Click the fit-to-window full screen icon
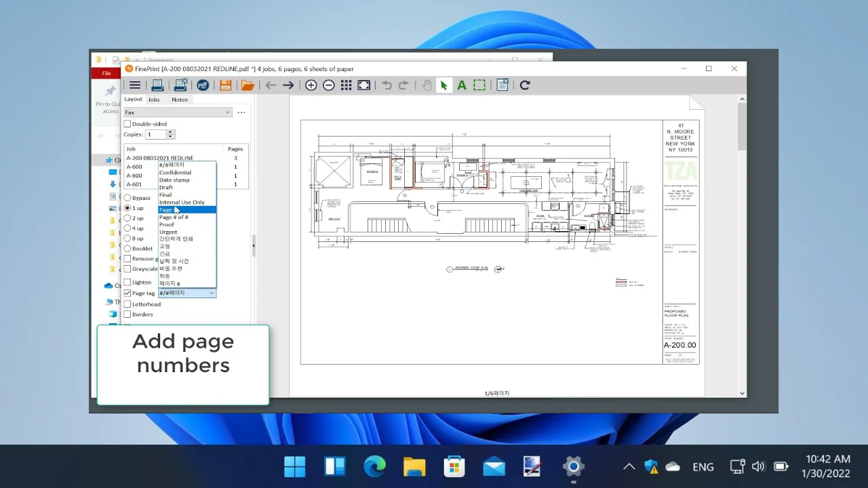 point(364,85)
